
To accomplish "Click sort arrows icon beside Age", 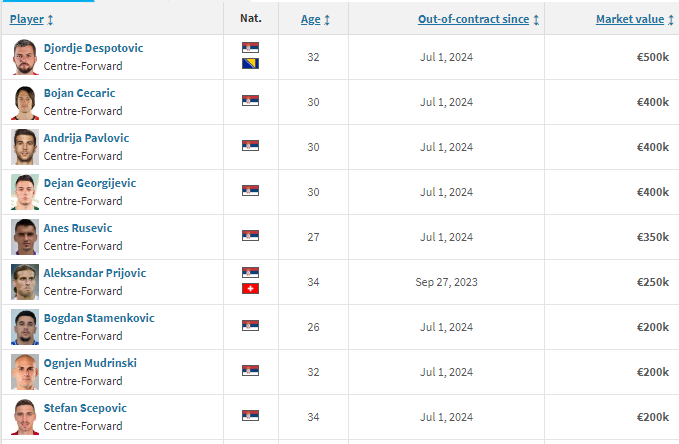I will tap(327, 20).
